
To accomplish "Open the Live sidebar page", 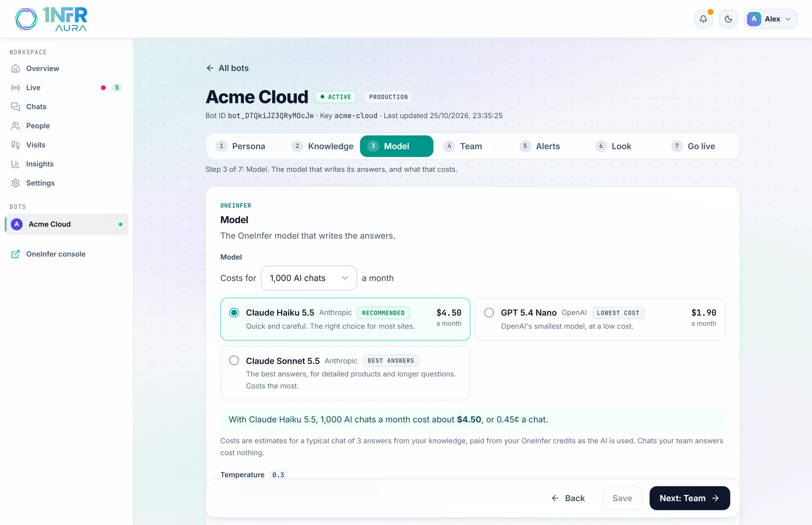I will (66, 88).
